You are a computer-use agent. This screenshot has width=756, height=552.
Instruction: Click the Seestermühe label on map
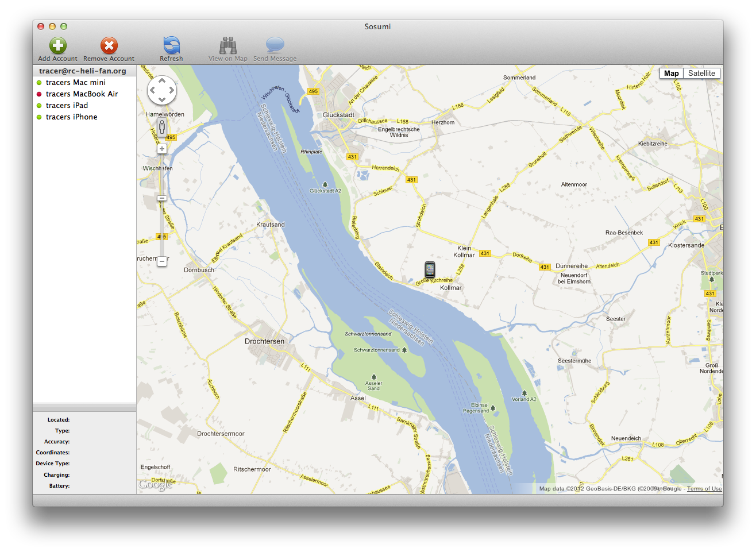tap(574, 361)
